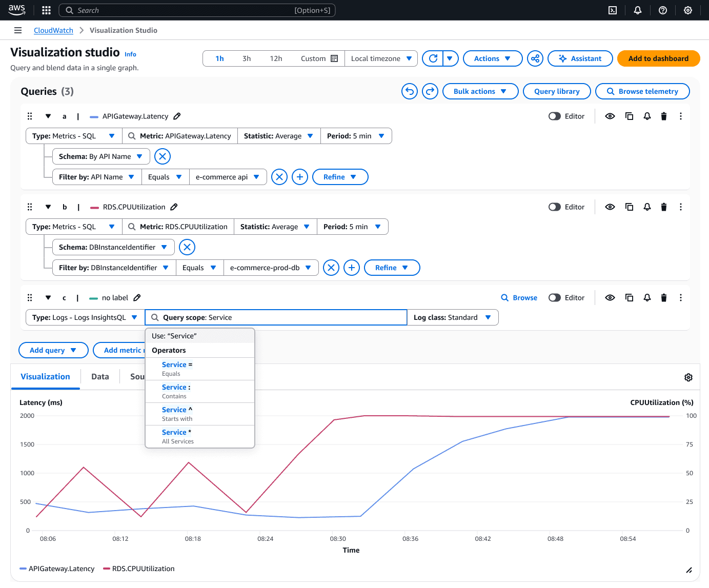Open the Local timezone dropdown
Screen dimensions: 709x588
(x=381, y=58)
